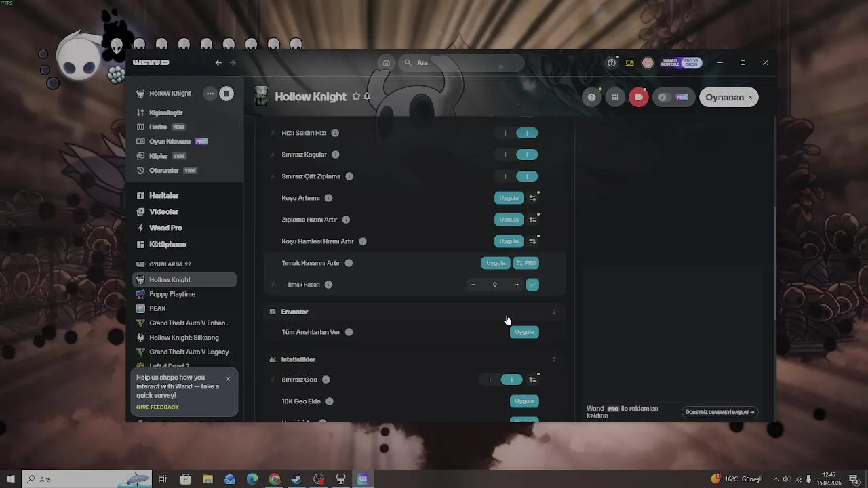Open Harita in sidebar

tap(158, 127)
